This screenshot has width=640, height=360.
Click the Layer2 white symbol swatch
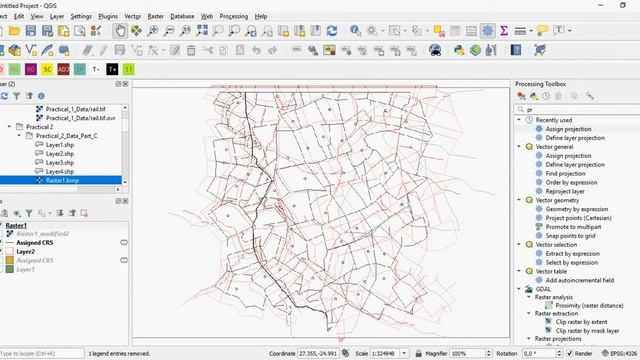pos(9,252)
